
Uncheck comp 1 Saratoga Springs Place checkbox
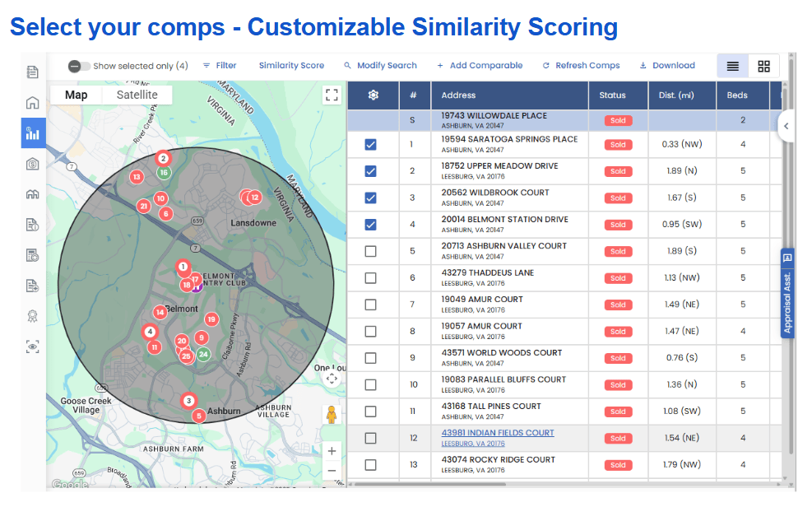pos(370,145)
